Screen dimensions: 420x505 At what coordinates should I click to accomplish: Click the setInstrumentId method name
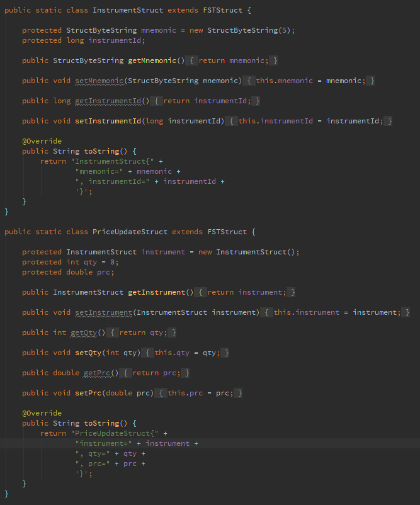[108, 121]
